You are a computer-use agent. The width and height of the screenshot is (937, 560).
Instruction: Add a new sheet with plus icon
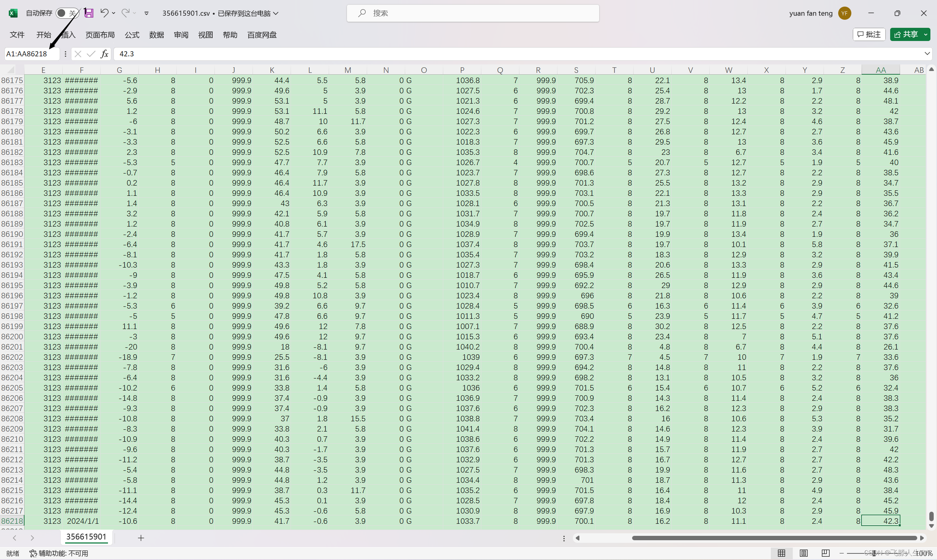tap(141, 538)
